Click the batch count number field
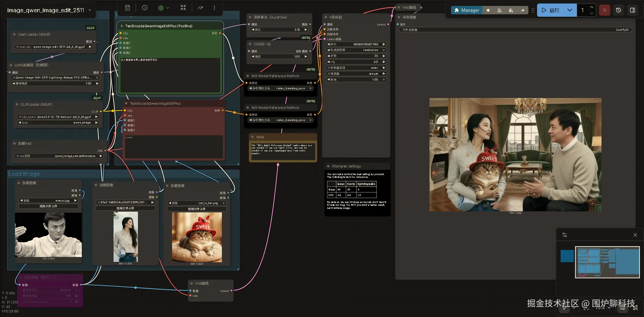Image resolution: width=644 pixels, height=317 pixels. pos(583,10)
